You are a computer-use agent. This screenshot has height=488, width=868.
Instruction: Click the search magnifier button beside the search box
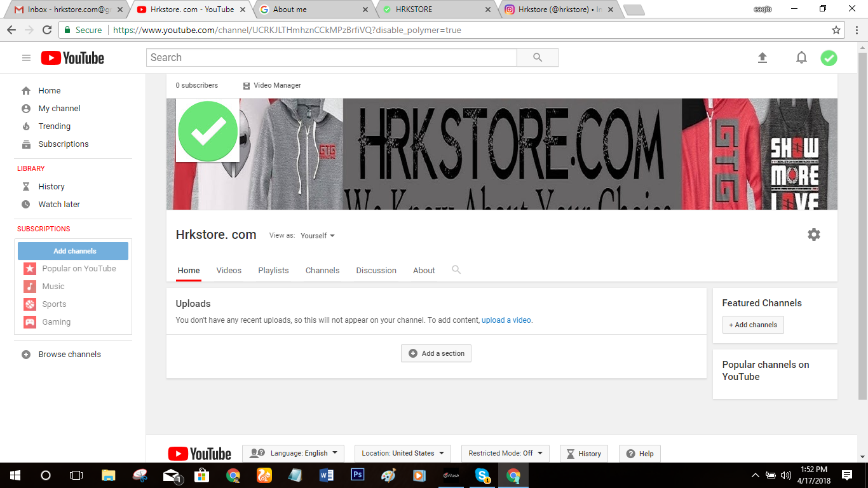[538, 57]
